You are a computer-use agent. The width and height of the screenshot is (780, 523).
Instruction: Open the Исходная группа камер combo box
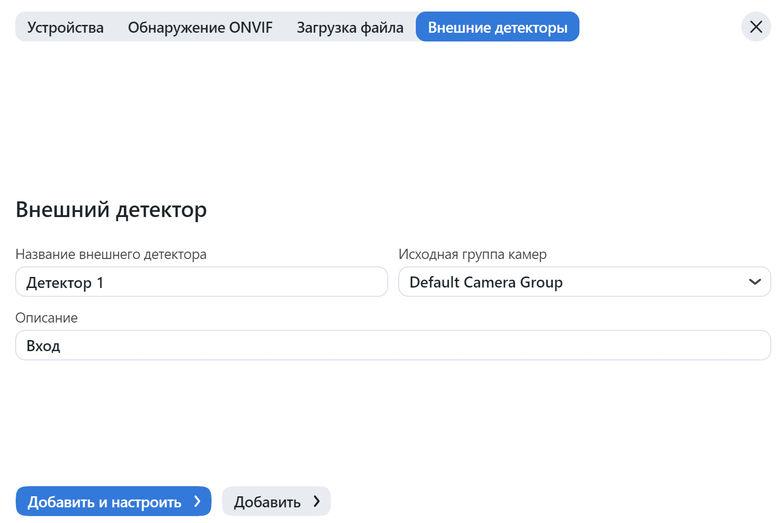click(x=584, y=282)
